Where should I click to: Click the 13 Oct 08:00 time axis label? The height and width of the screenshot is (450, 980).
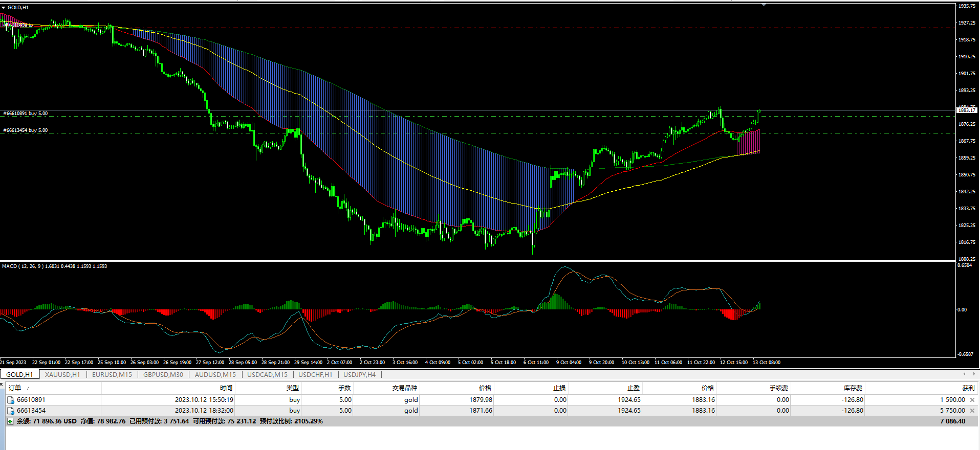[767, 363]
